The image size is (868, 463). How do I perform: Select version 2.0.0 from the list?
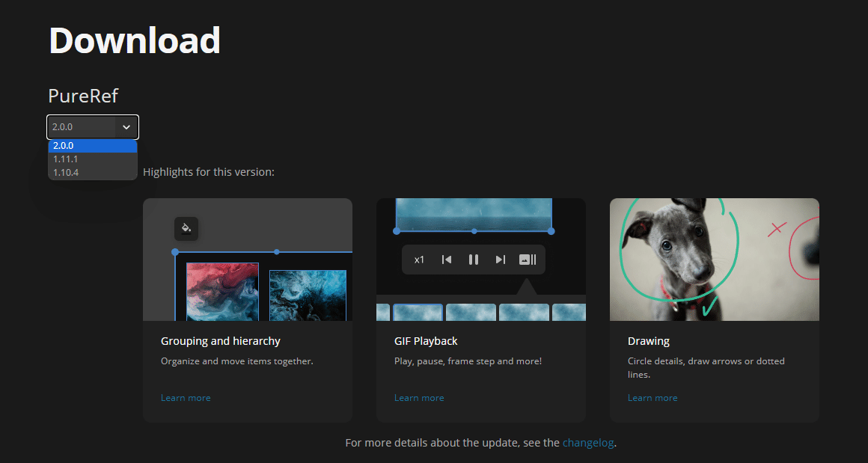point(93,146)
